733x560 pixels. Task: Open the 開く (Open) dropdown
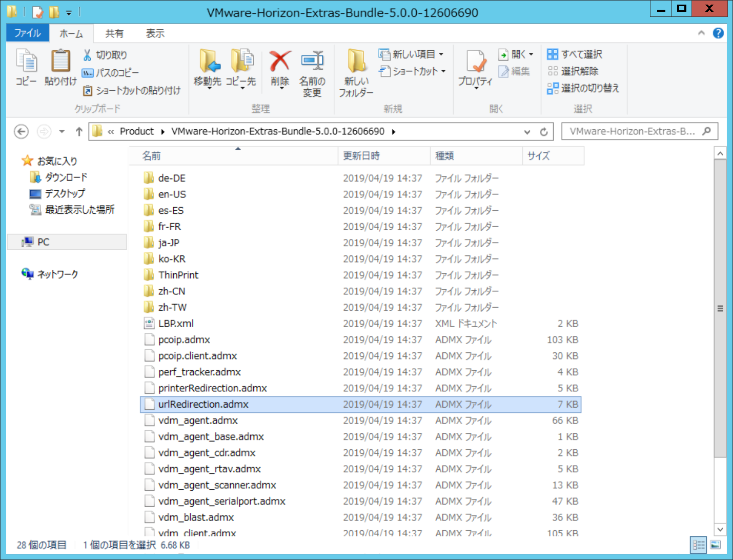pyautogui.click(x=531, y=54)
